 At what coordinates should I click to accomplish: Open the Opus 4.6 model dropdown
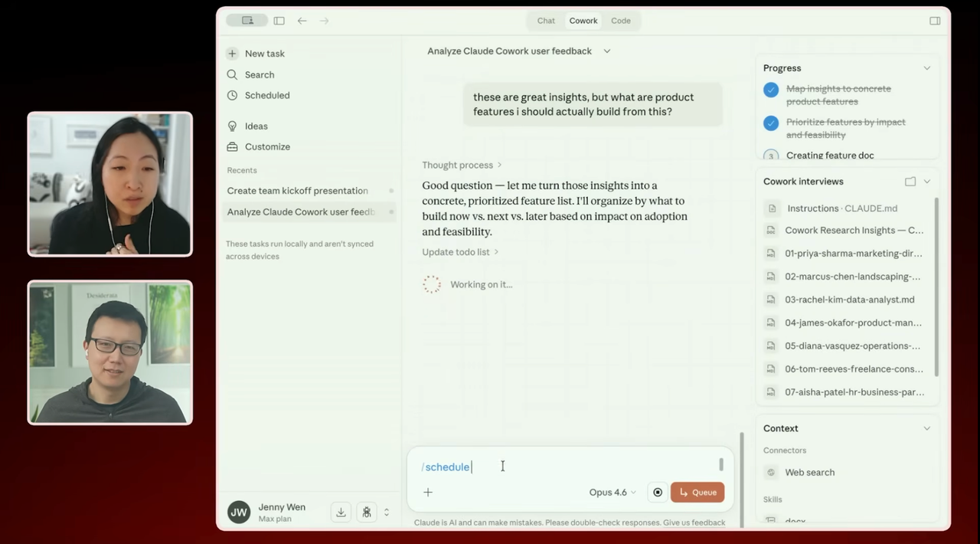coord(612,493)
